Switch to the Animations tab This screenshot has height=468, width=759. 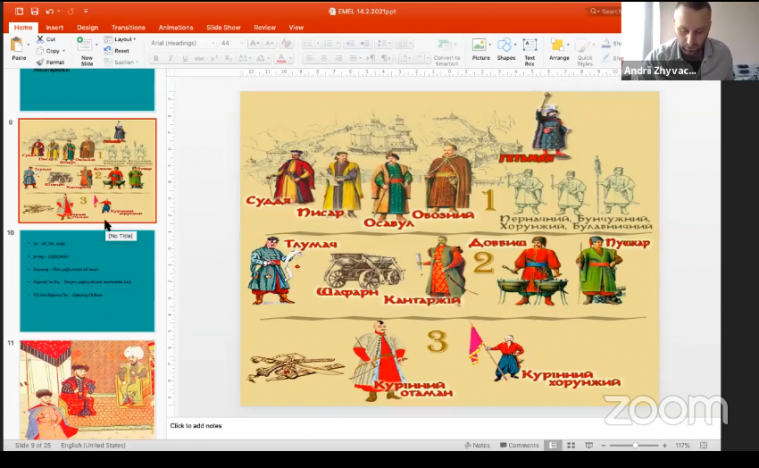176,28
